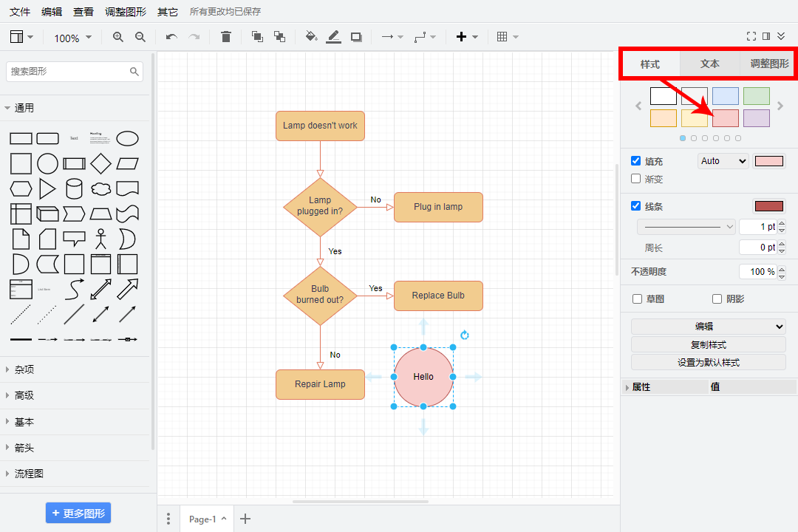Open the line color swatch

coord(769,205)
